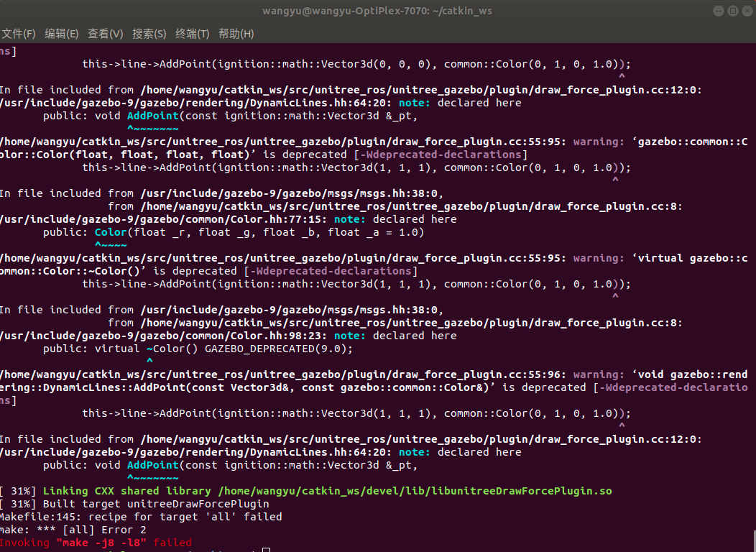Maximize the terminal window
Viewport: 756px width, 552px height.
click(x=733, y=11)
